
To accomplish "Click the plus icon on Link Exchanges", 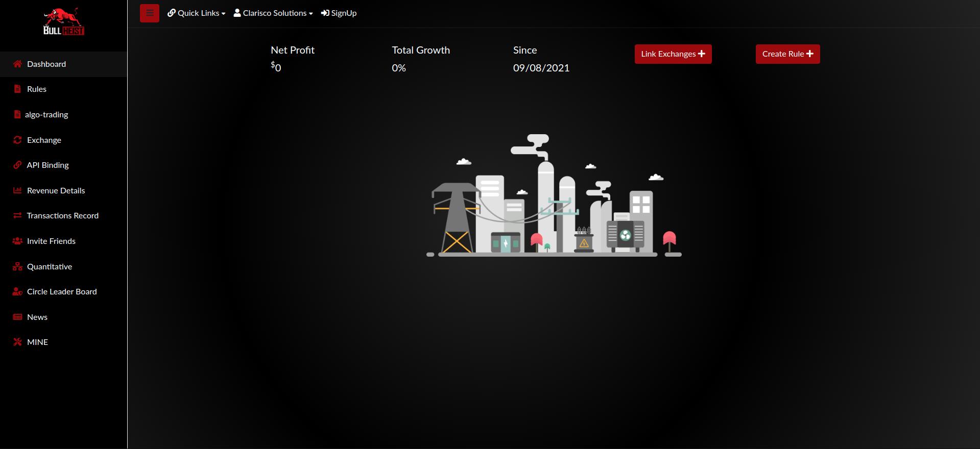I will click(702, 54).
